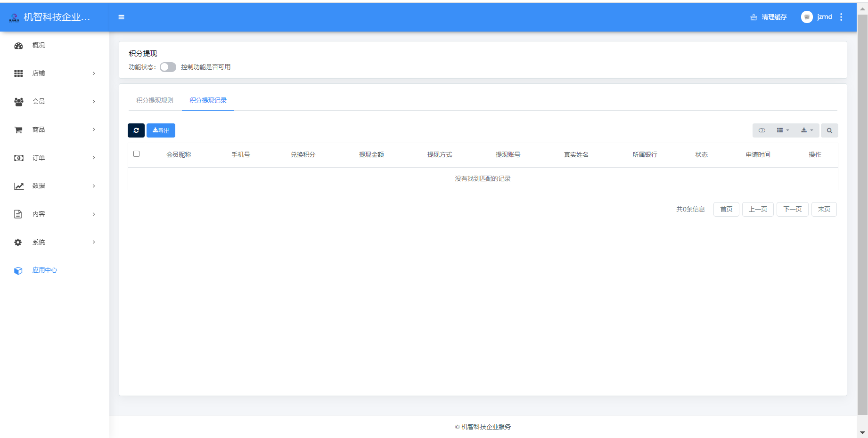The image size is (868, 438).
Task: Click the 会员昵称 column header
Action: coord(179,154)
